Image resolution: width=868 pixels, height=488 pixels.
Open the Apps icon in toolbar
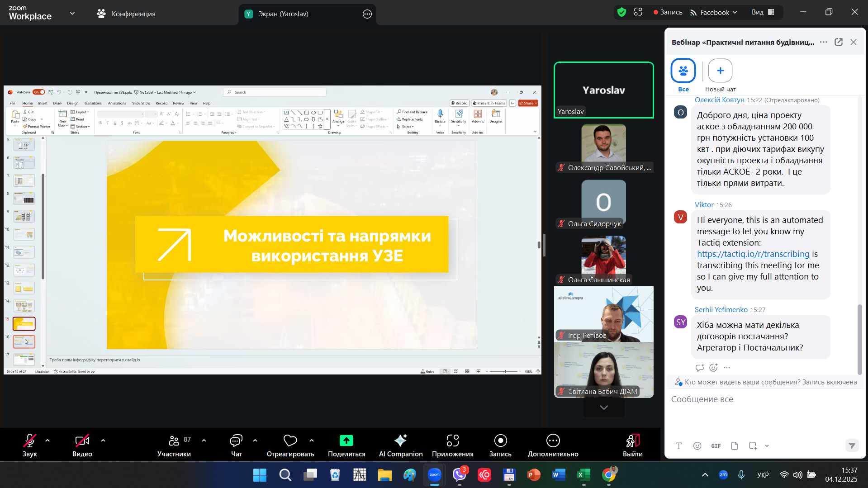(x=452, y=441)
